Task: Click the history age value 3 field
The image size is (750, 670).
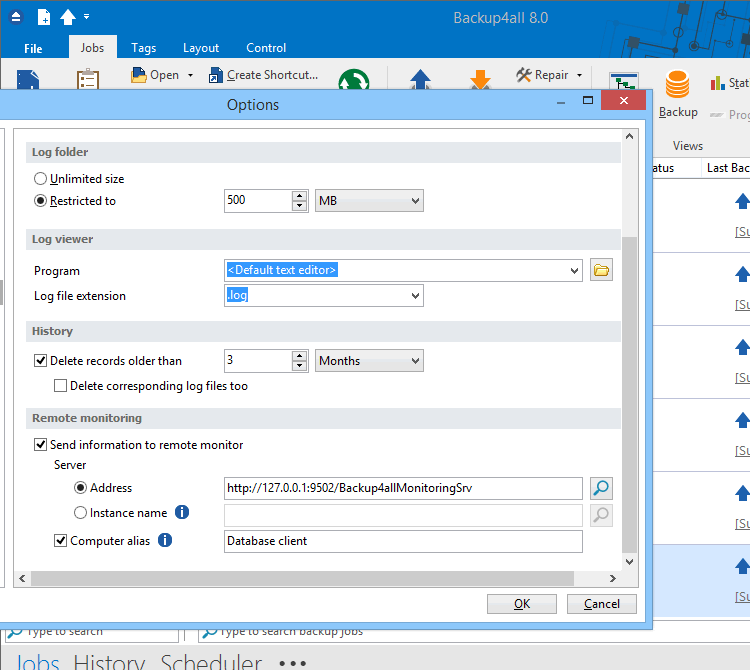Action: point(258,361)
